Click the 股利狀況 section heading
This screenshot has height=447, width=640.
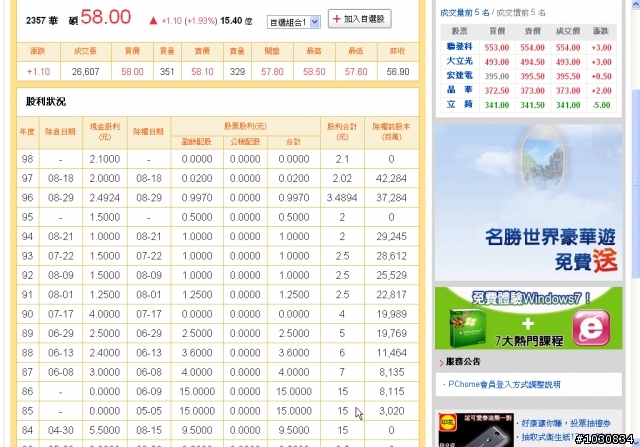coord(46,101)
